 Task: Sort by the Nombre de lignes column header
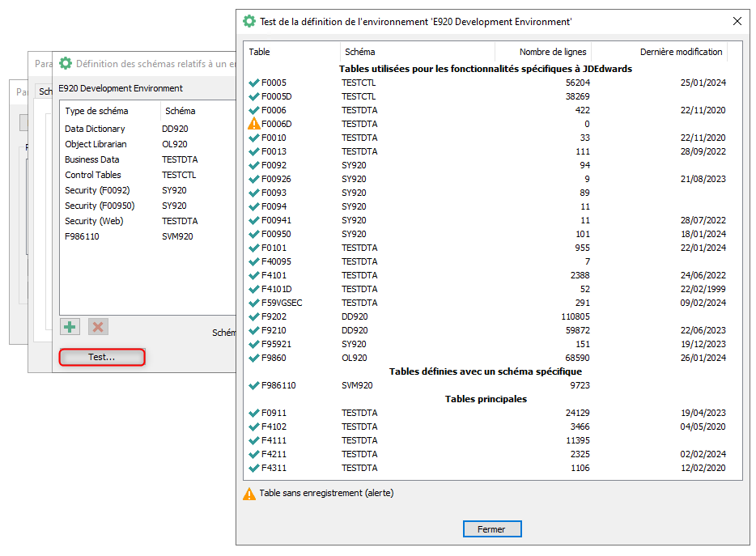coord(543,52)
